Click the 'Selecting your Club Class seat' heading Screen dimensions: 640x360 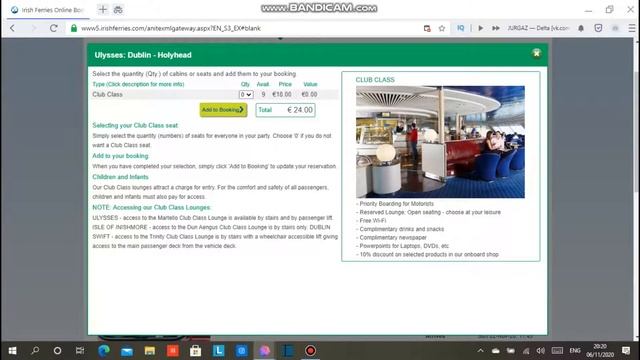pyautogui.click(x=135, y=125)
